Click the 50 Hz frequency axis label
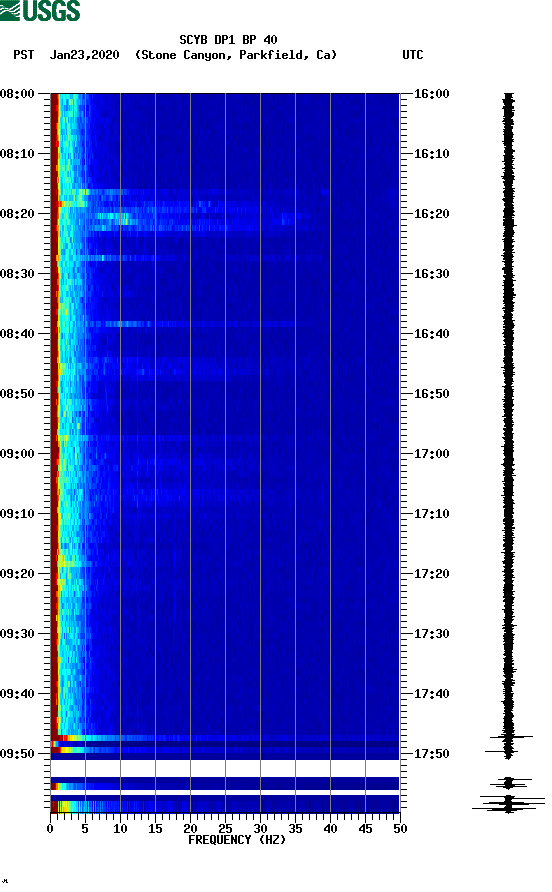552x892 pixels. pos(400,829)
